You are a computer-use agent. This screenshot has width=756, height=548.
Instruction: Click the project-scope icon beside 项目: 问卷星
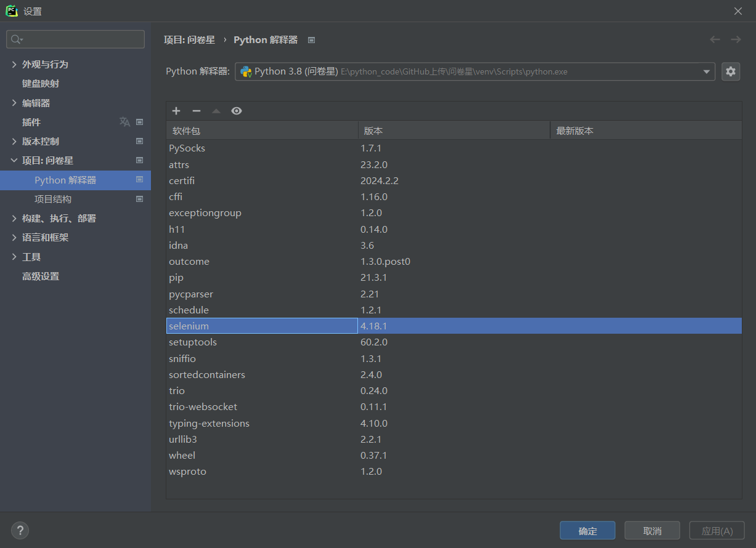[x=139, y=161]
